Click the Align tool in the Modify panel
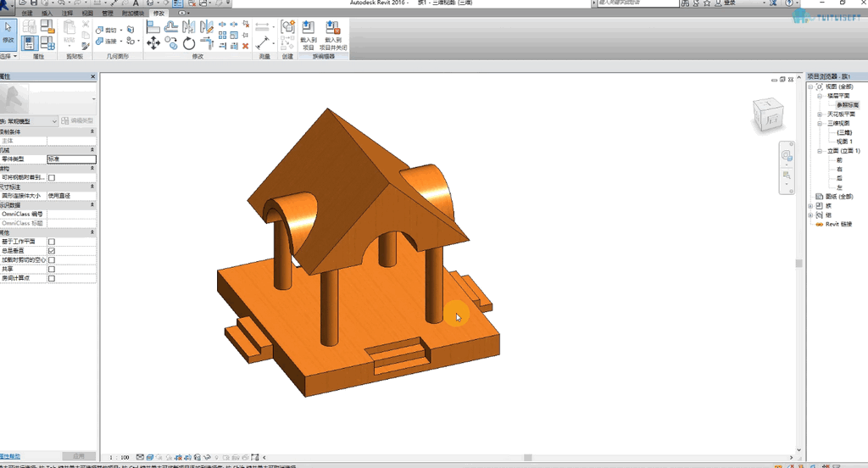This screenshot has width=868, height=468. (x=153, y=26)
